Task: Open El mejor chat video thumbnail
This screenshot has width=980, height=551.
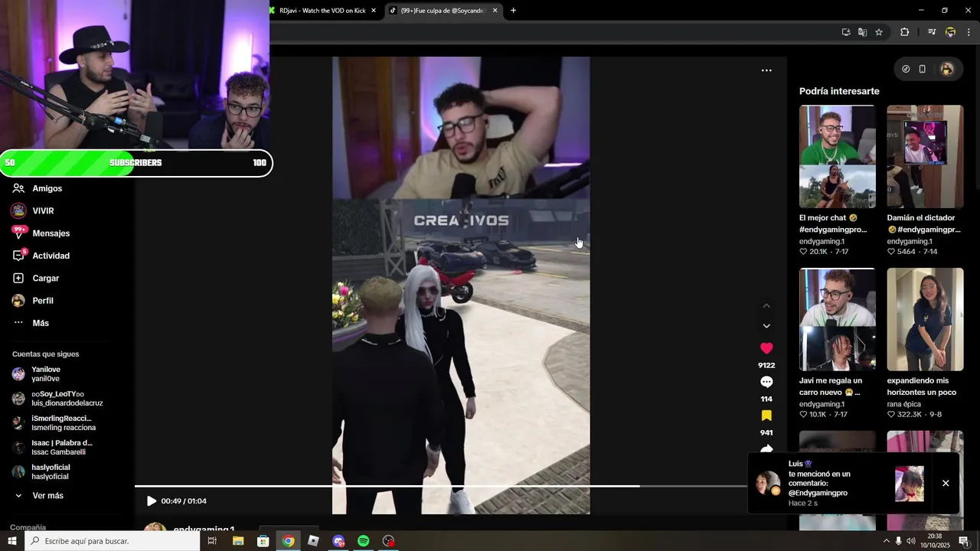Action: point(838,157)
